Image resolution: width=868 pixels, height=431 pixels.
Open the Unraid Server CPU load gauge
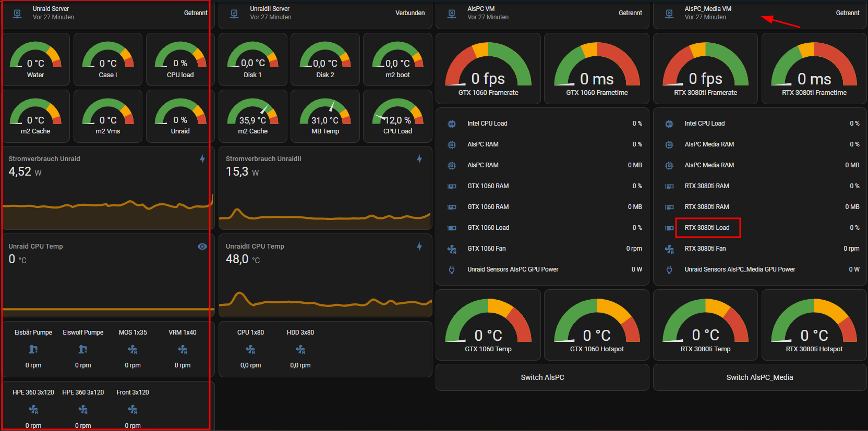180,59
